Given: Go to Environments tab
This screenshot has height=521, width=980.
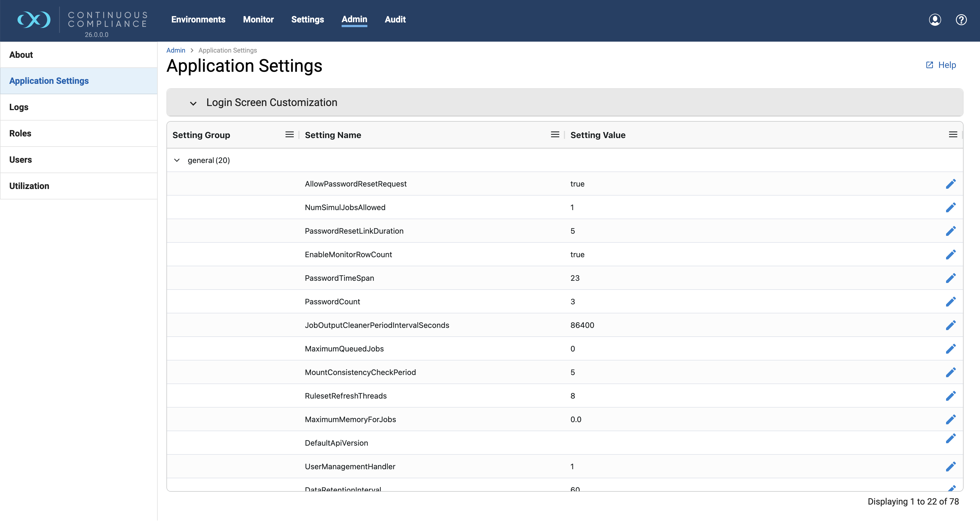Looking at the screenshot, I should tap(198, 19).
